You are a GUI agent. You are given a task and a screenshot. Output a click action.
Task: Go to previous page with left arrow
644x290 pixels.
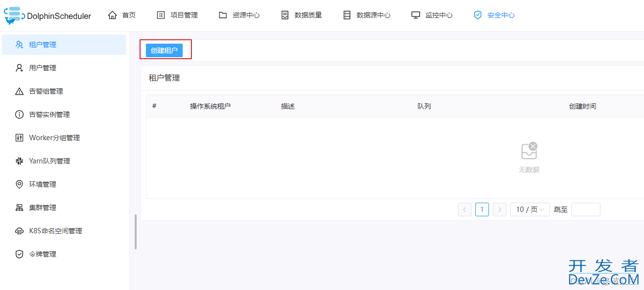point(465,209)
